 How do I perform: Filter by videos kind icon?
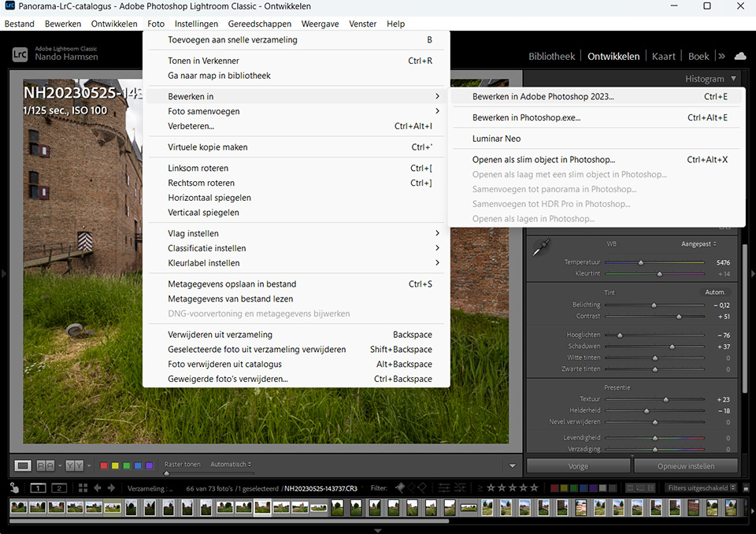650,488
